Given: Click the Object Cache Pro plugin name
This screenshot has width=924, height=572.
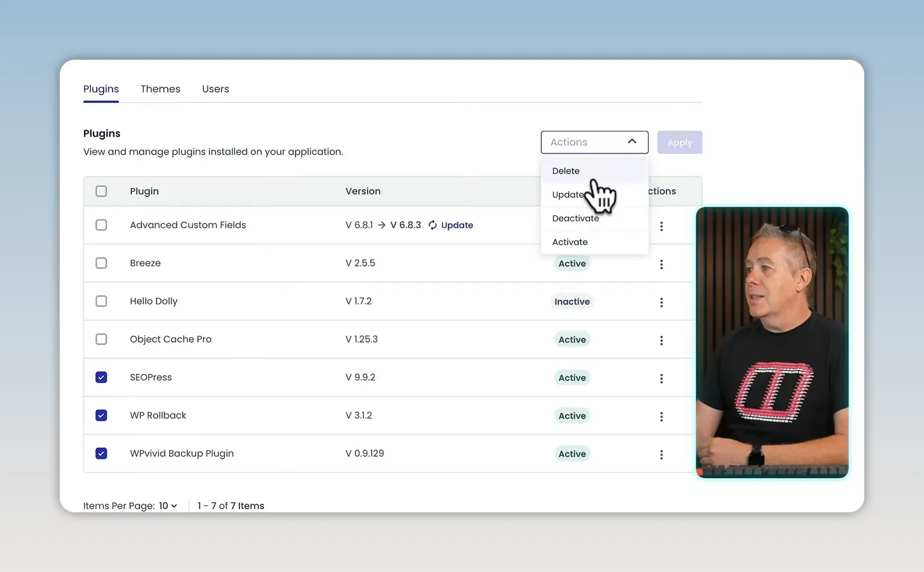Looking at the screenshot, I should pyautogui.click(x=170, y=339).
